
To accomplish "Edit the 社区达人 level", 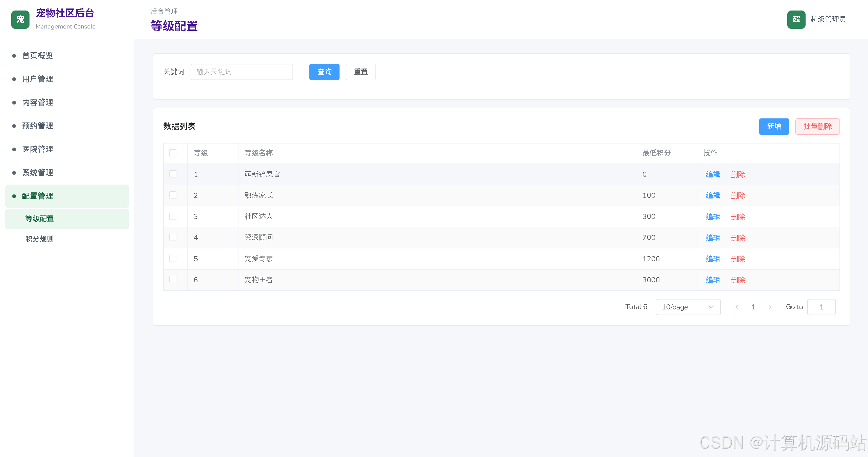I will (x=713, y=217).
